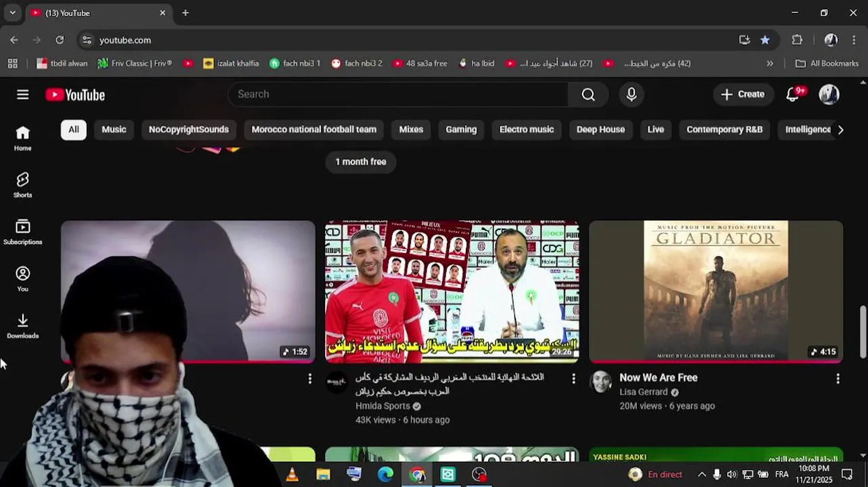Open the All Bookmarks folder
The width and height of the screenshot is (868, 487).
pos(827,64)
